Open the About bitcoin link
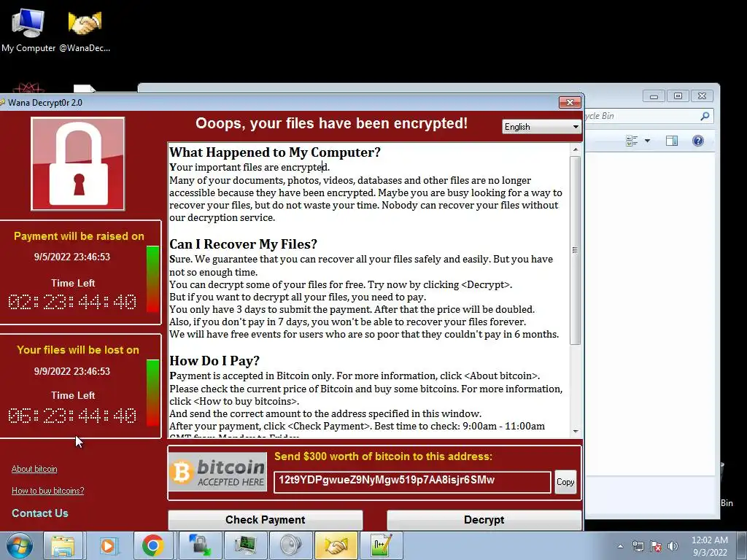This screenshot has height=560, width=747. pos(34,469)
